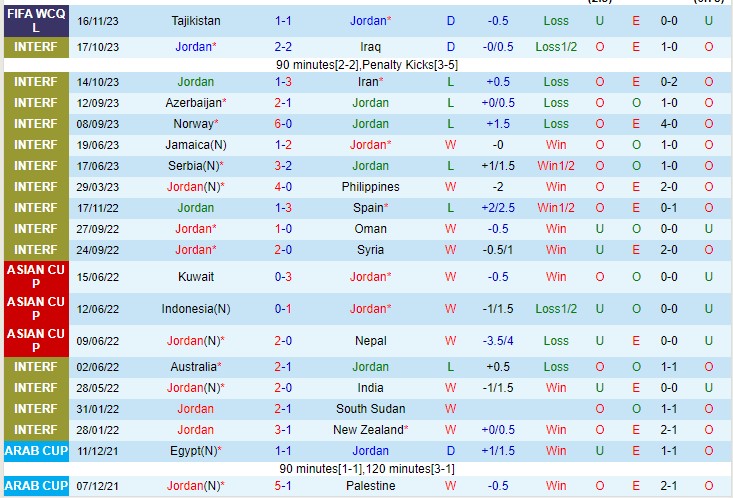Open the 4-0 score against Philippines
This screenshot has height=498, width=733.
pyautogui.click(x=283, y=187)
